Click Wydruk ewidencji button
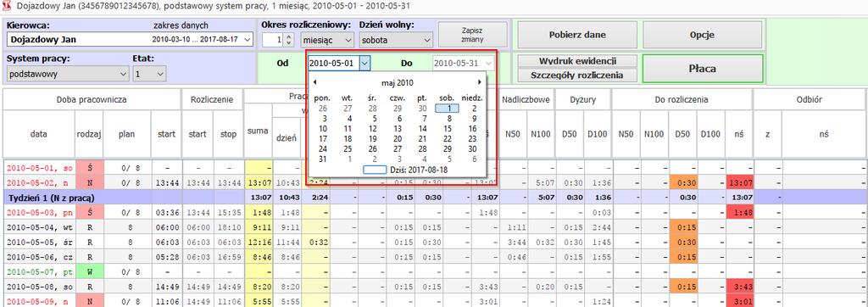Viewport: 868px width, 307px height. (x=577, y=61)
